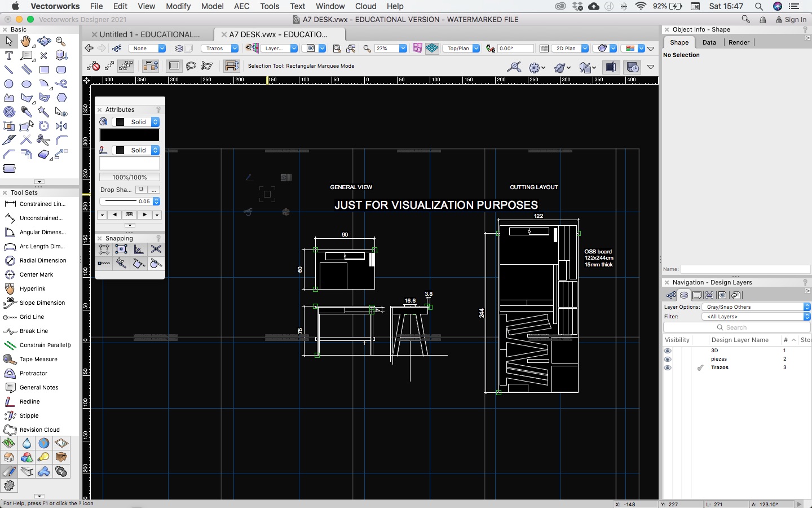Click the Sign In link
Image resolution: width=812 pixels, height=508 pixels.
coord(795,19)
